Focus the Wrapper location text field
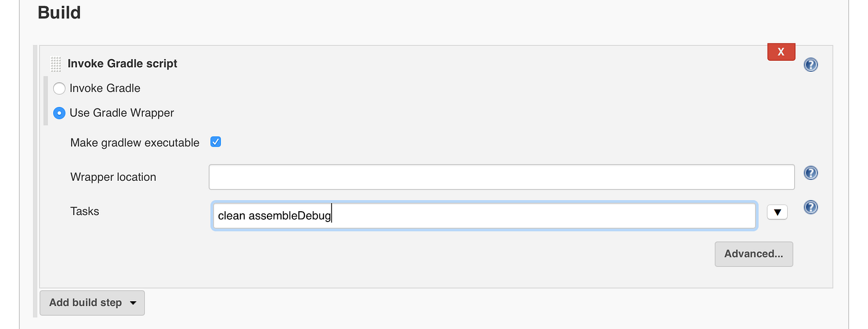The image size is (868, 329). 501,177
